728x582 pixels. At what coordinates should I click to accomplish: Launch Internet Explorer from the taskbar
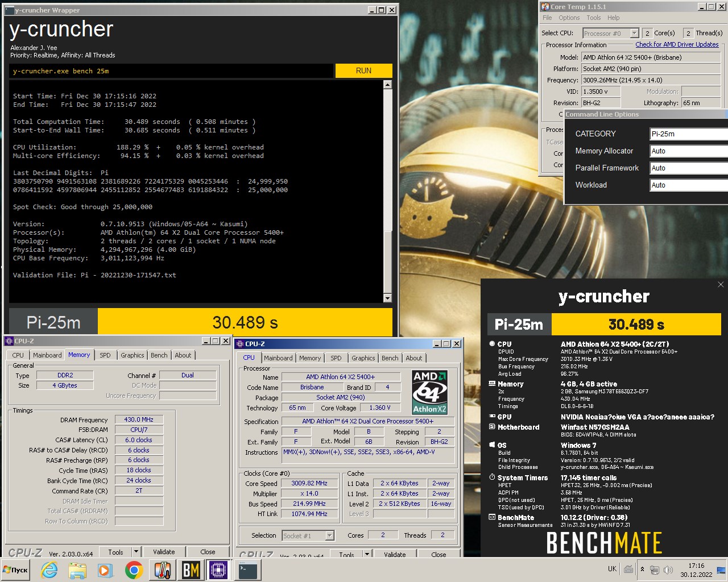click(49, 570)
